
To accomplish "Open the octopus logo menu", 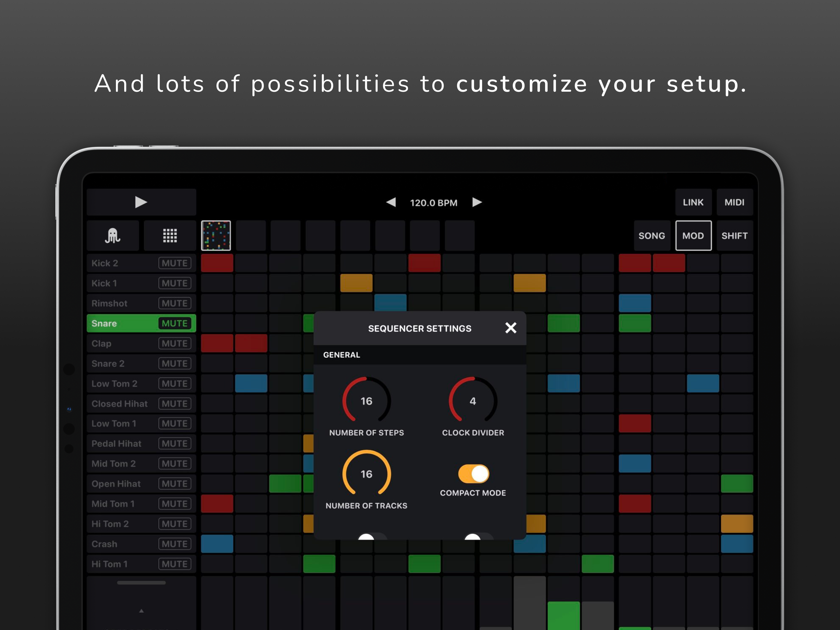I will (x=113, y=236).
